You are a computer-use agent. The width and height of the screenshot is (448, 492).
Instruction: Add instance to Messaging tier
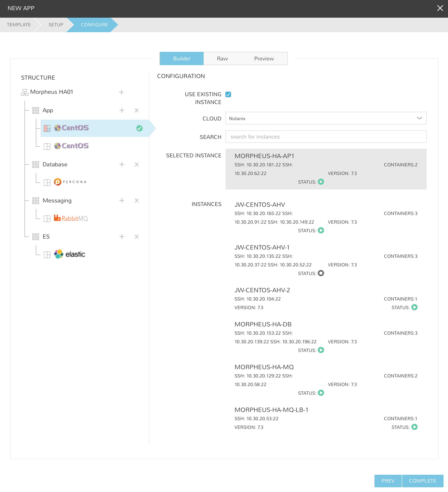tap(122, 201)
